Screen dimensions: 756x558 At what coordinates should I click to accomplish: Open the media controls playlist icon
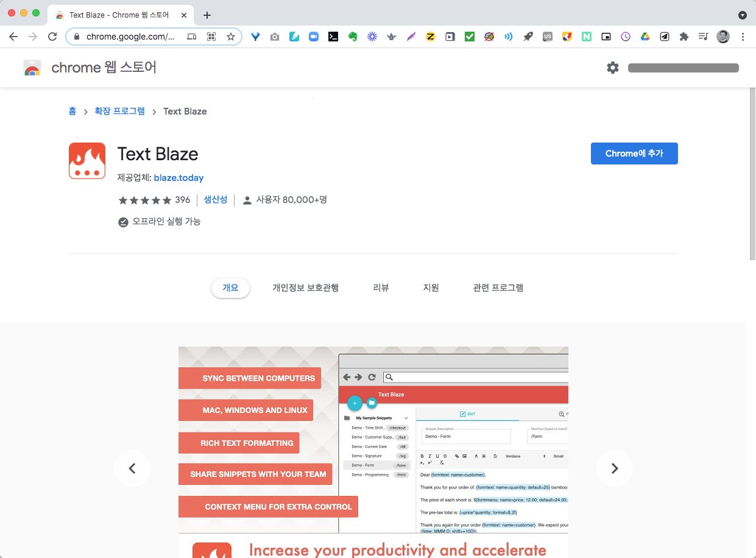point(704,37)
